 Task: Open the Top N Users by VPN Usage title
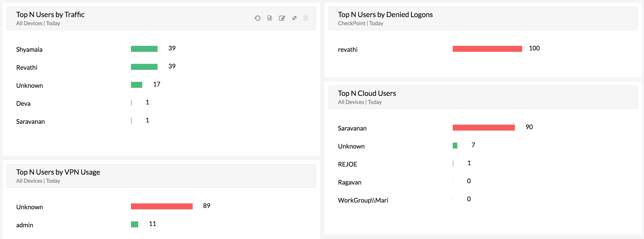58,172
